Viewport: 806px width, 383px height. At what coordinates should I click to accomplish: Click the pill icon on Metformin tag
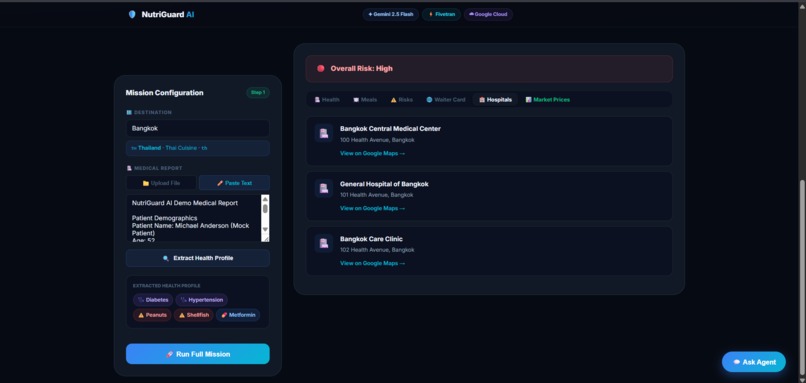coord(224,315)
